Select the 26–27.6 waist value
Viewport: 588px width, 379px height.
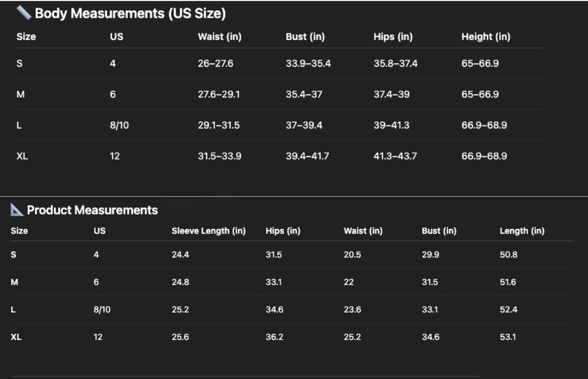click(x=216, y=63)
